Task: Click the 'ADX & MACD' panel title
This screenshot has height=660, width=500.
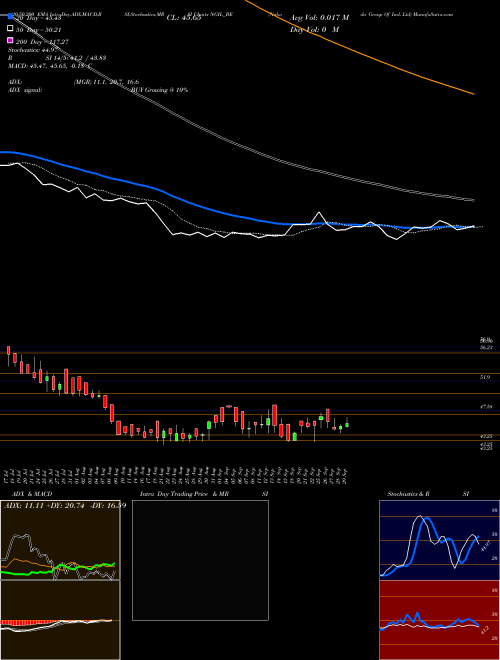Action: pyautogui.click(x=32, y=494)
